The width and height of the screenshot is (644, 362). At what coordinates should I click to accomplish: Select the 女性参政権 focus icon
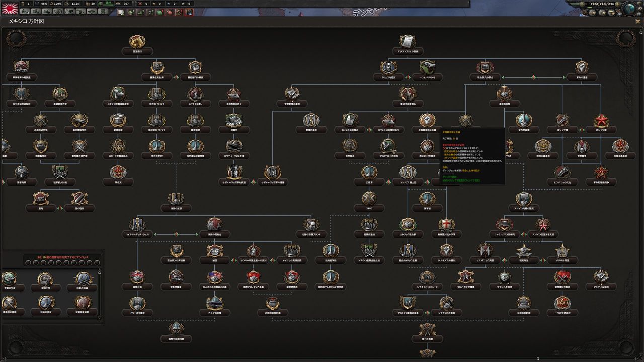click(524, 120)
